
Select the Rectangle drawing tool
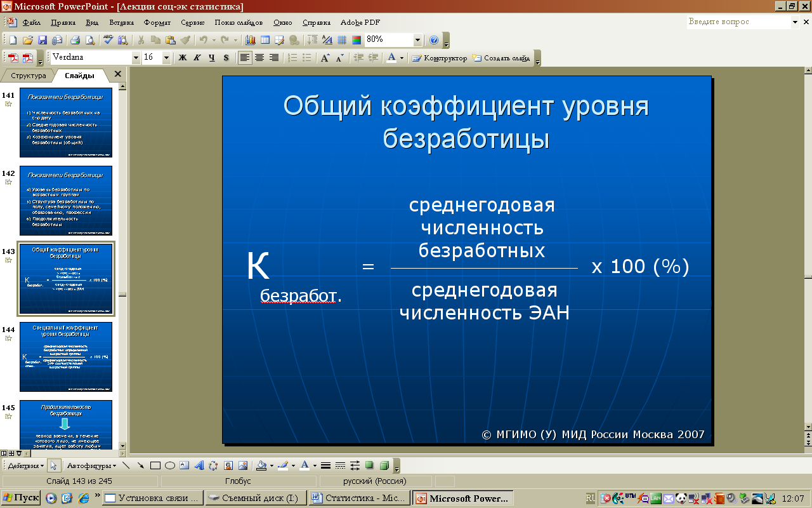click(x=155, y=465)
